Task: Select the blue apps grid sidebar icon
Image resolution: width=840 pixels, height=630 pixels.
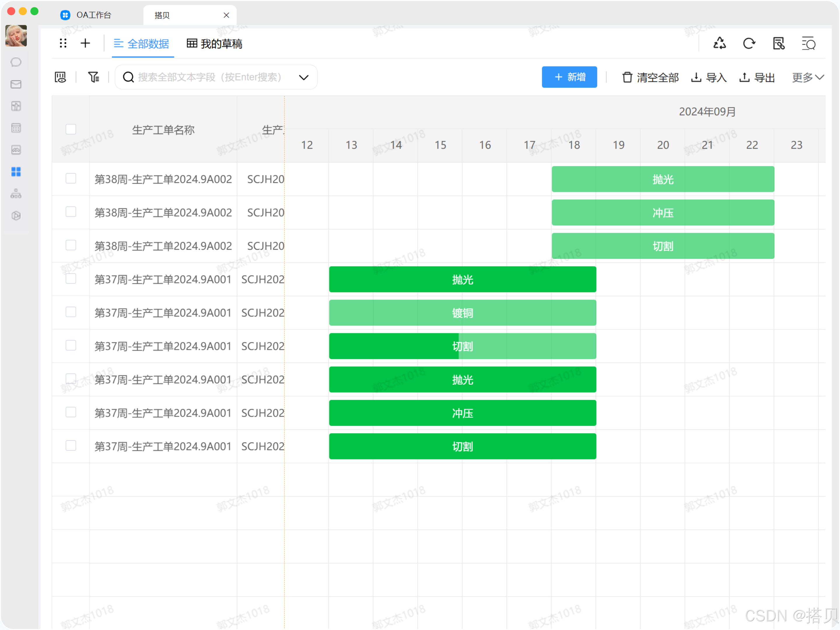Action: click(16, 172)
